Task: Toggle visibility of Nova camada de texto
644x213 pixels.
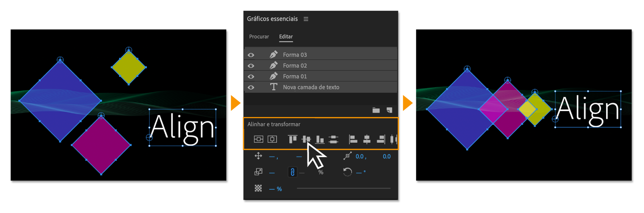Action: pyautogui.click(x=251, y=87)
